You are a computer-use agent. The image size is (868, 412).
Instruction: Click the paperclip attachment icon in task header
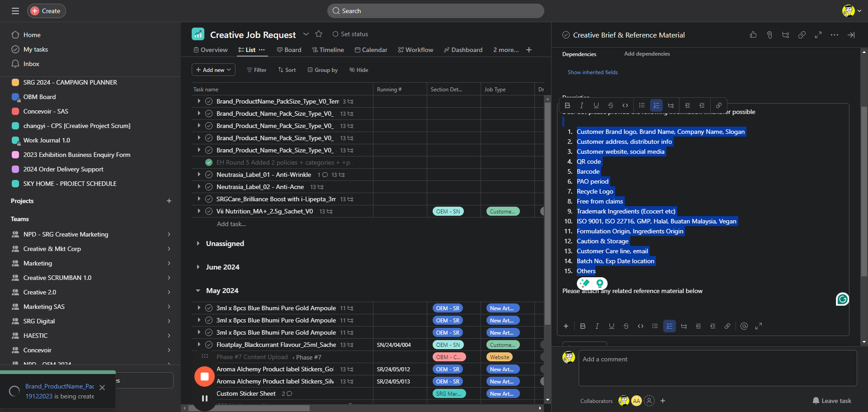pyautogui.click(x=769, y=35)
